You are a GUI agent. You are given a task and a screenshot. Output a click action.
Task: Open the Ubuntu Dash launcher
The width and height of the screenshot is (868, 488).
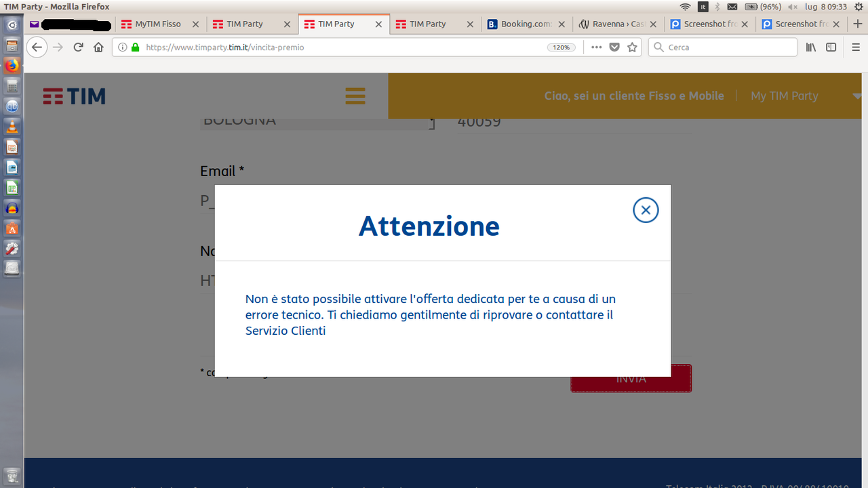[12, 26]
